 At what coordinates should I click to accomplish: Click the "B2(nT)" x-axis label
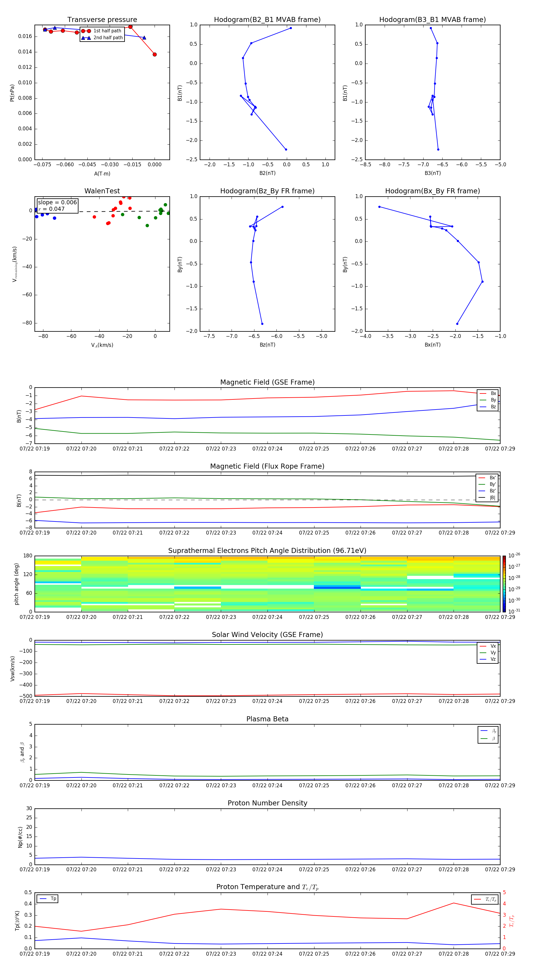point(267,173)
